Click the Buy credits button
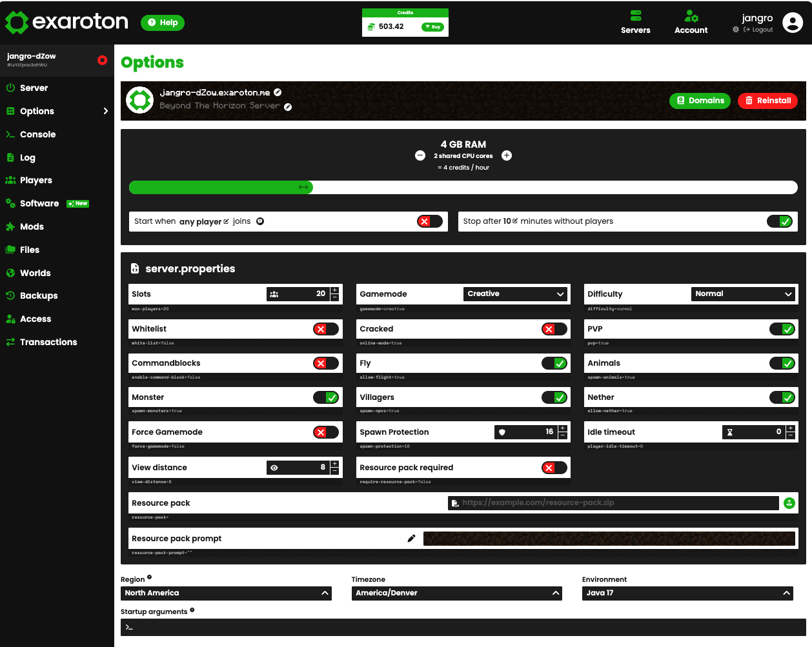812x647 pixels. (x=432, y=27)
